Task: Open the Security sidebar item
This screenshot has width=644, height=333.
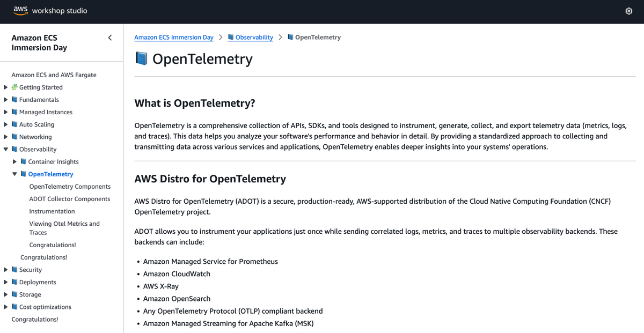Action: 31,270
